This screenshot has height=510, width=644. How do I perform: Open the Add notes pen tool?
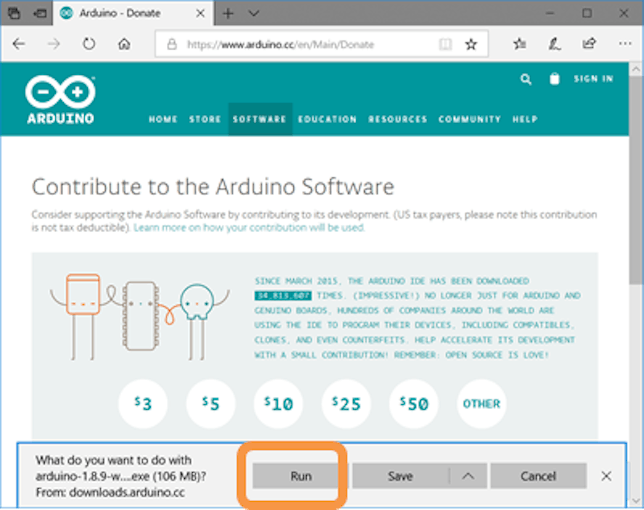(x=554, y=44)
